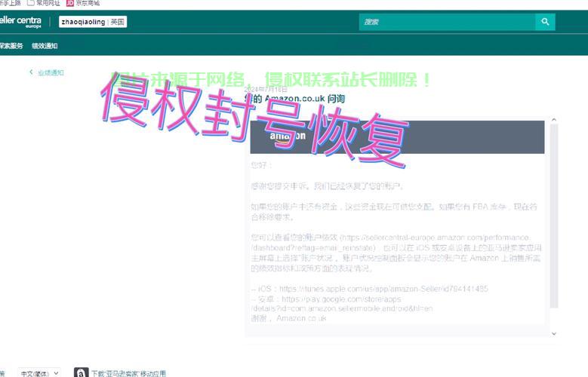This screenshot has width=588, height=377.
Task: Click the message panel vertical scrollbar
Action: 554,216
